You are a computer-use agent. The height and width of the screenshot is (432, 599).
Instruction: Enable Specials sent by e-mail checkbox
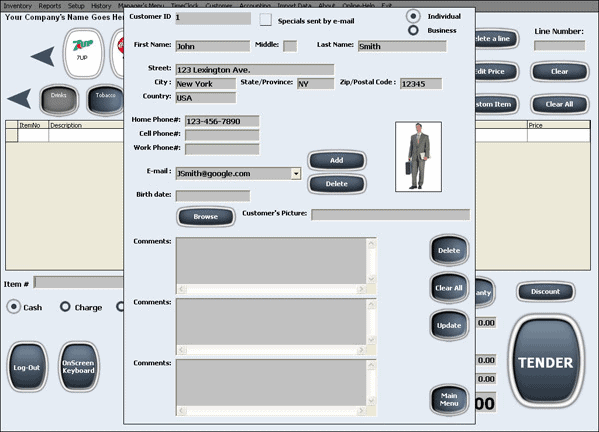click(266, 19)
